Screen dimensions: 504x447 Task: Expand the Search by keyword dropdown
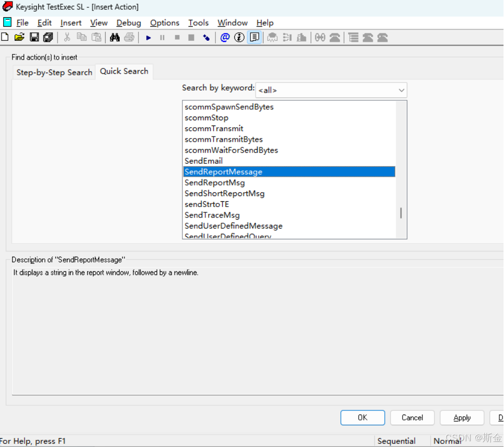tap(401, 90)
